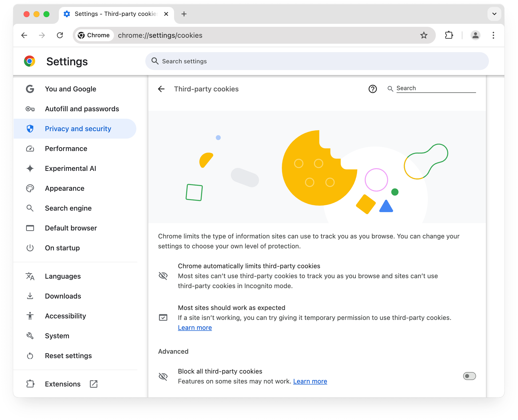Click the You and Google icon

(x=31, y=89)
